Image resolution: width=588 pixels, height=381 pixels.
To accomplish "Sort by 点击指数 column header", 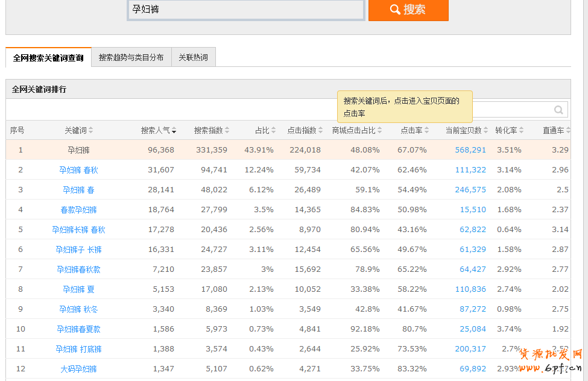I will click(x=305, y=130).
